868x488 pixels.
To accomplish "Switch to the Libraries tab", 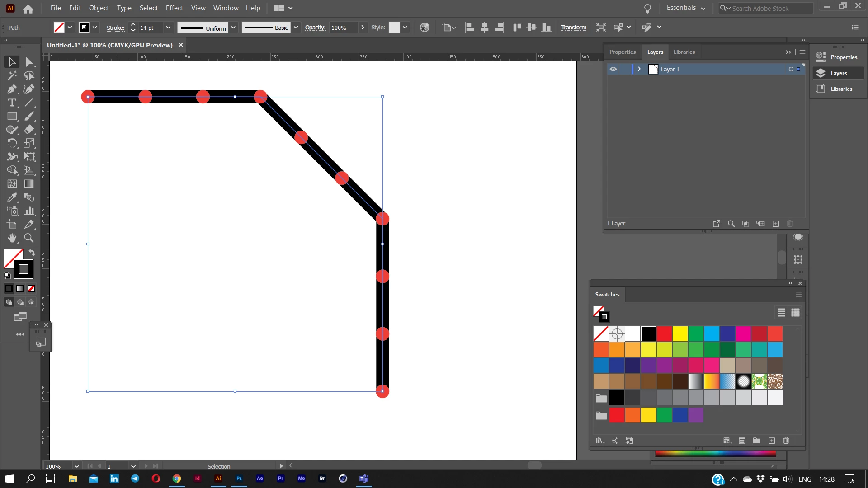I will [684, 52].
